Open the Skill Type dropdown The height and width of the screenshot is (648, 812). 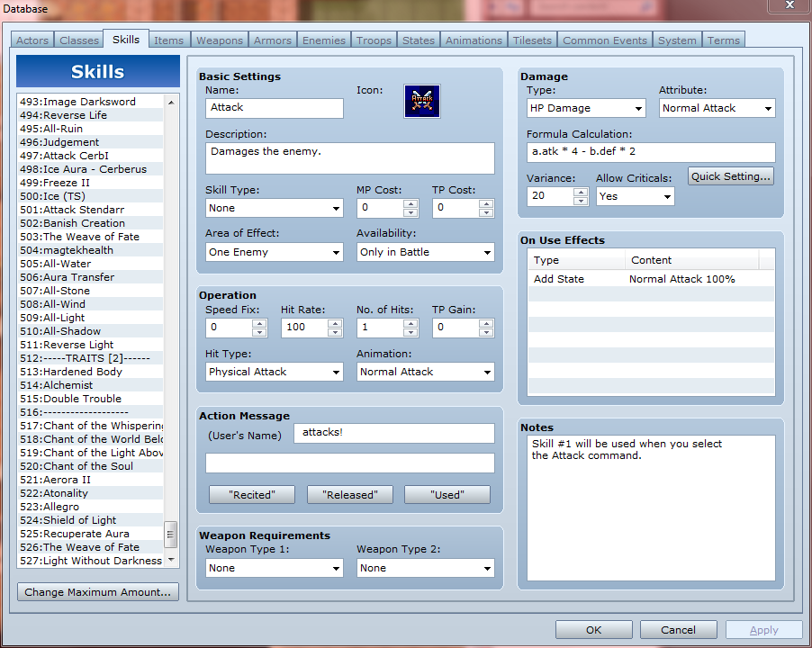coord(274,208)
